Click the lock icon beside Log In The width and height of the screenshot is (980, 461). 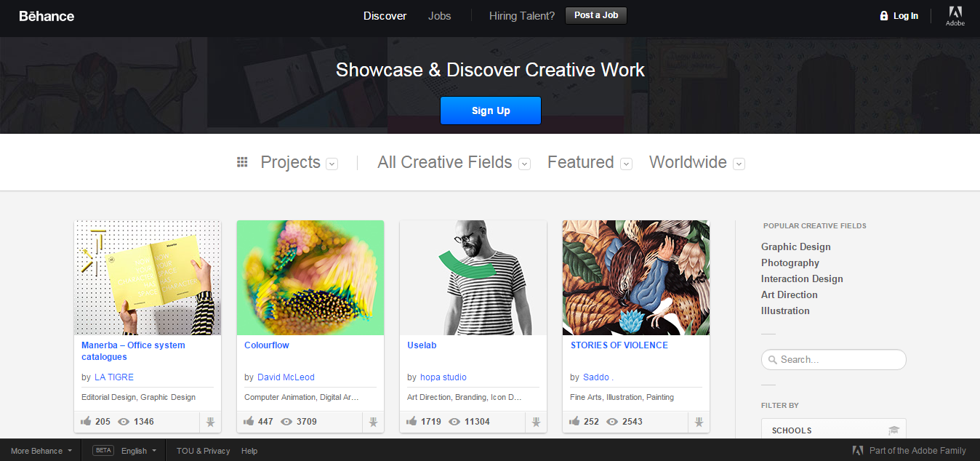tap(883, 15)
